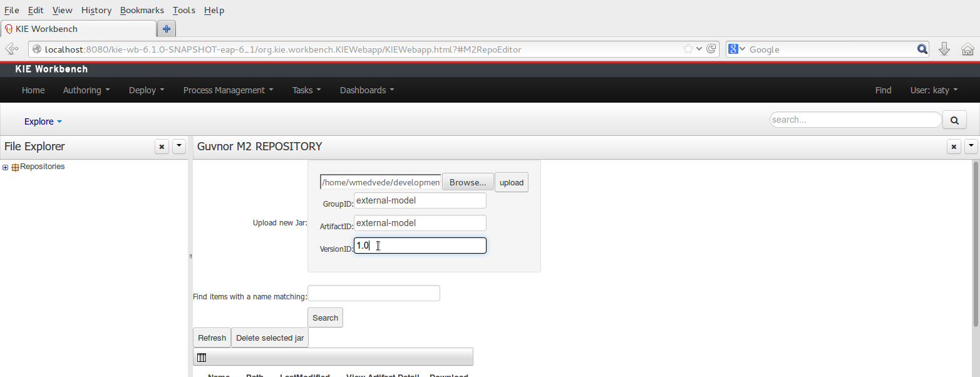980x377 pixels.
Task: Open the Dashboards menu
Action: (367, 90)
